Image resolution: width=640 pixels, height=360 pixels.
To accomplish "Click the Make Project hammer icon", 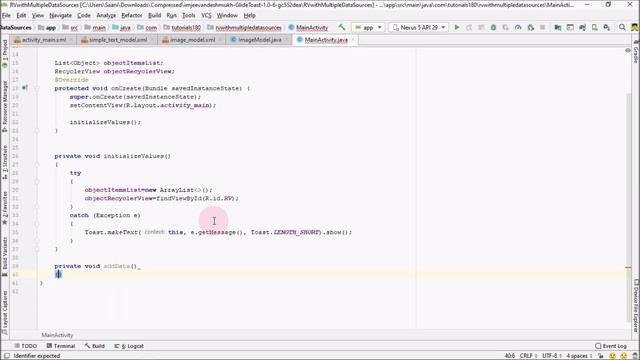I will tap(342, 27).
